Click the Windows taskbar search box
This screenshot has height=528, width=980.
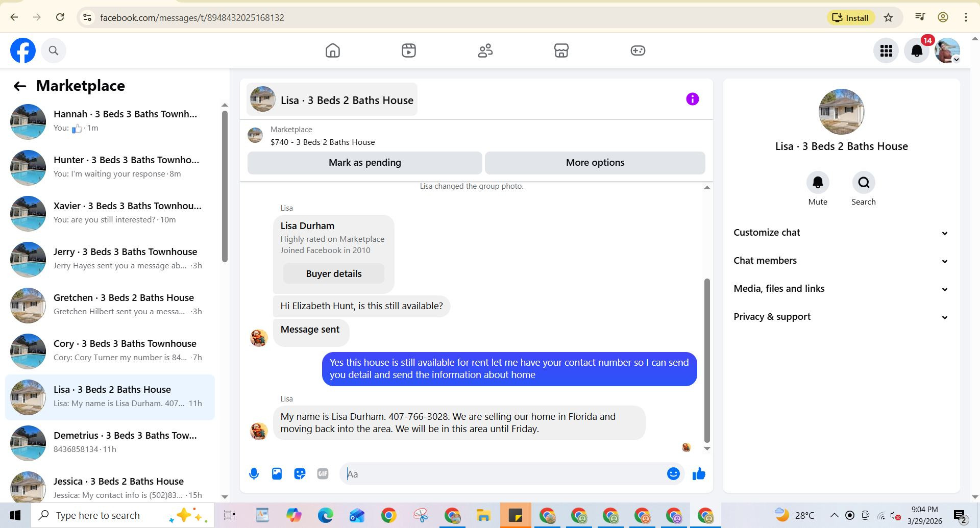[122, 515]
